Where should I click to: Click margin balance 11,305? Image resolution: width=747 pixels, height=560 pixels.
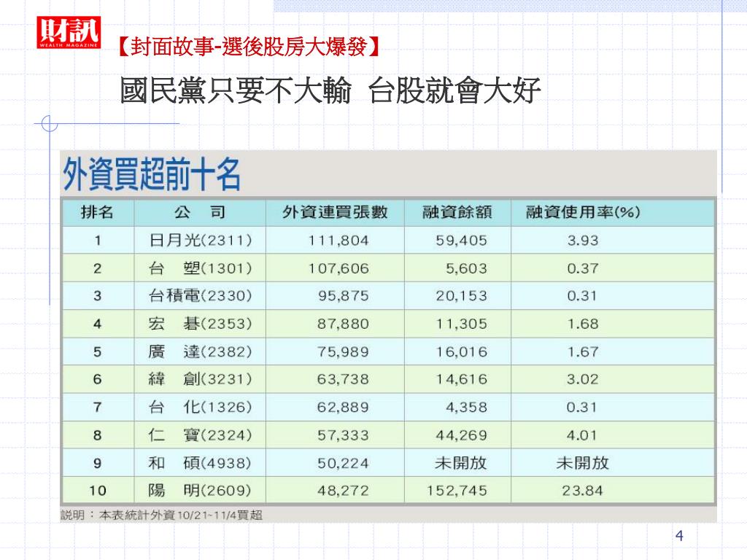(462, 324)
